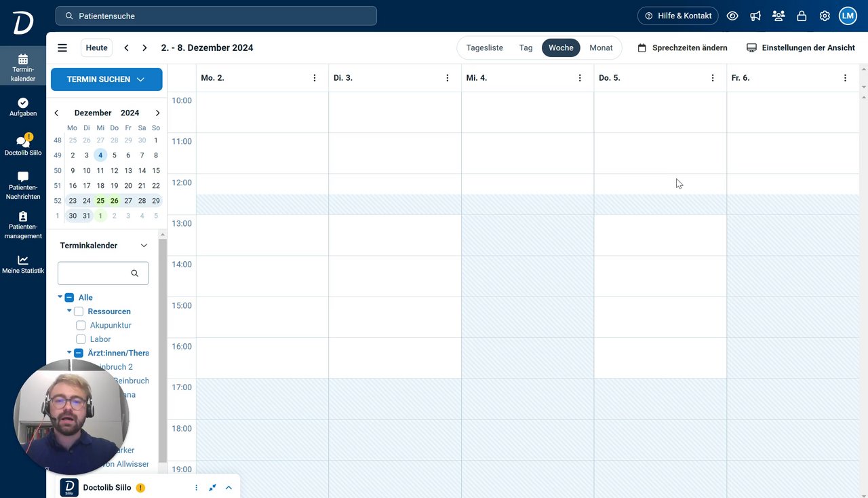This screenshot has height=498, width=868.
Task: Collapse the Alle tree arrow
Action: 60,297
